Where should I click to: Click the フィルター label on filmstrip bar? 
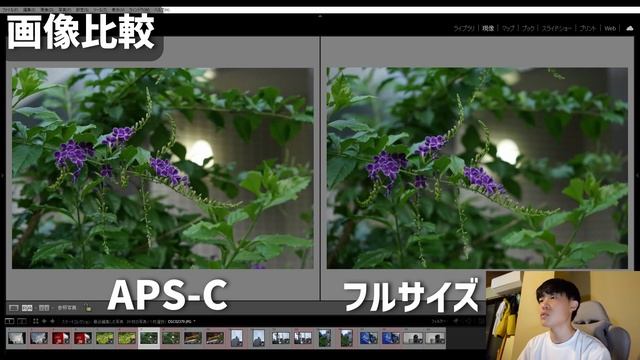pos(439,322)
